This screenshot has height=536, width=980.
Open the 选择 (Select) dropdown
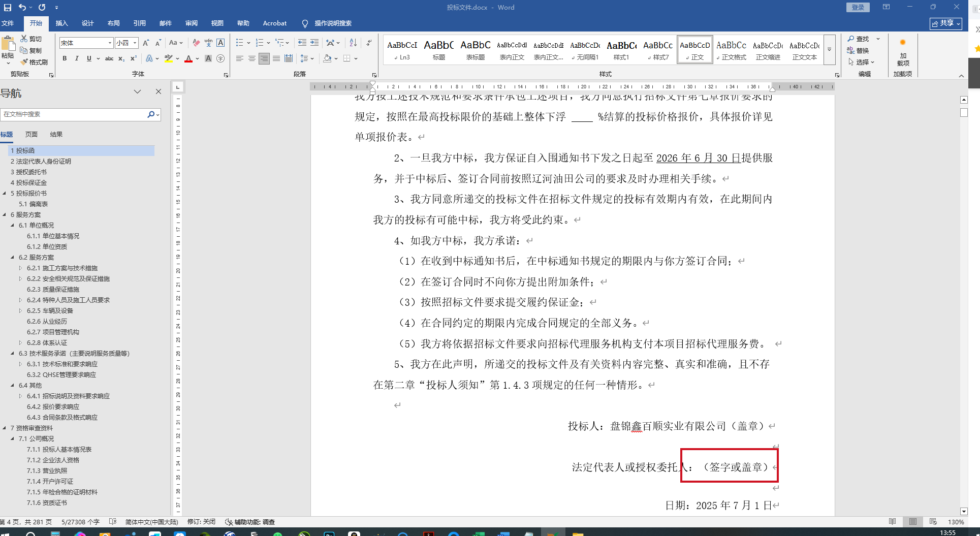coord(861,62)
